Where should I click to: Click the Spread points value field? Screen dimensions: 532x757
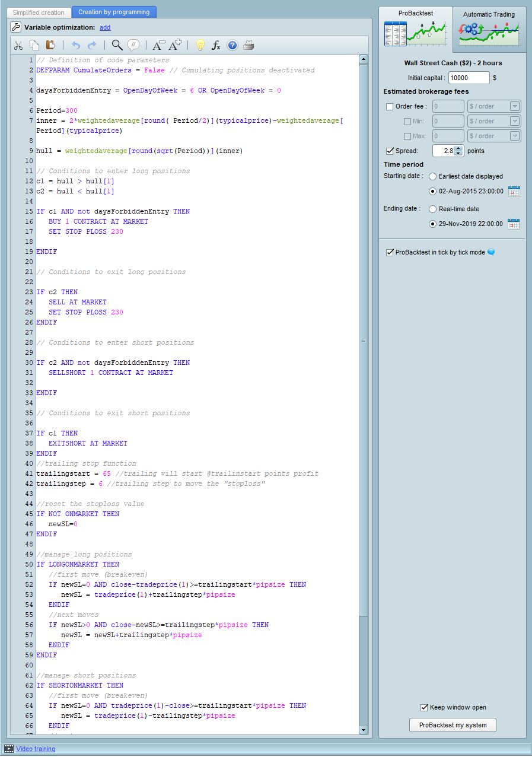[x=444, y=151]
